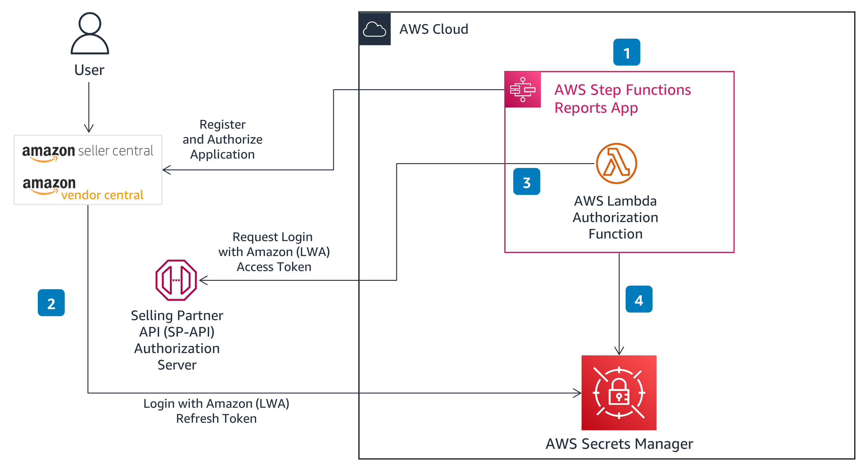Click the numbered badge 4
Image resolution: width=868 pixels, height=473 pixels.
pyautogui.click(x=638, y=299)
